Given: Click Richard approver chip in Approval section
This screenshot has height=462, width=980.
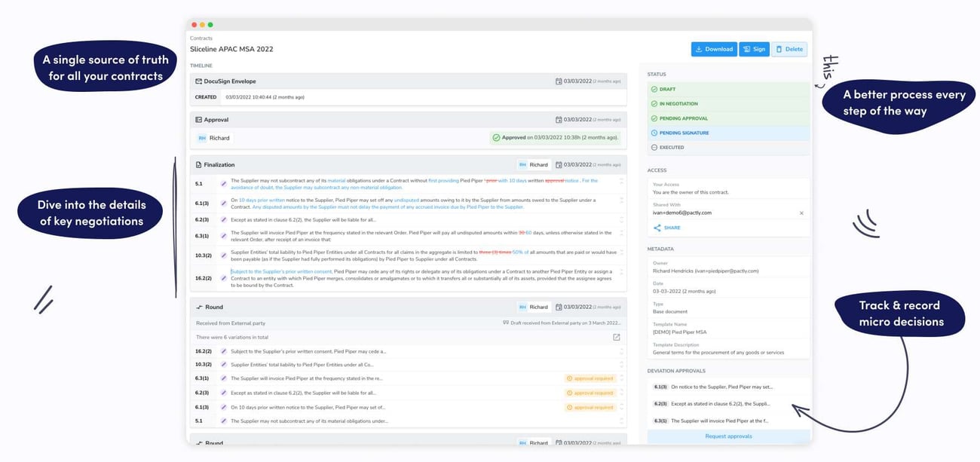Looking at the screenshot, I should pyautogui.click(x=214, y=138).
